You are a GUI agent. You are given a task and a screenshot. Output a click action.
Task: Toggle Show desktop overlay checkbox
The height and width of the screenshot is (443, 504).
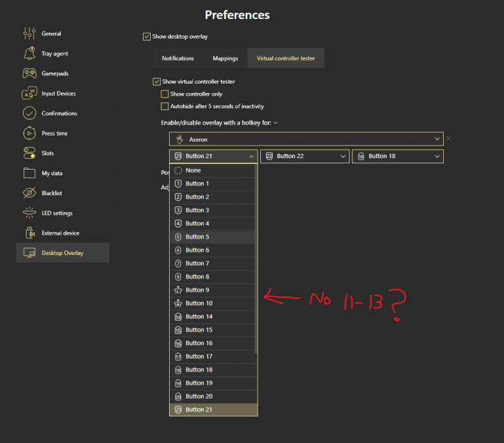(x=147, y=37)
